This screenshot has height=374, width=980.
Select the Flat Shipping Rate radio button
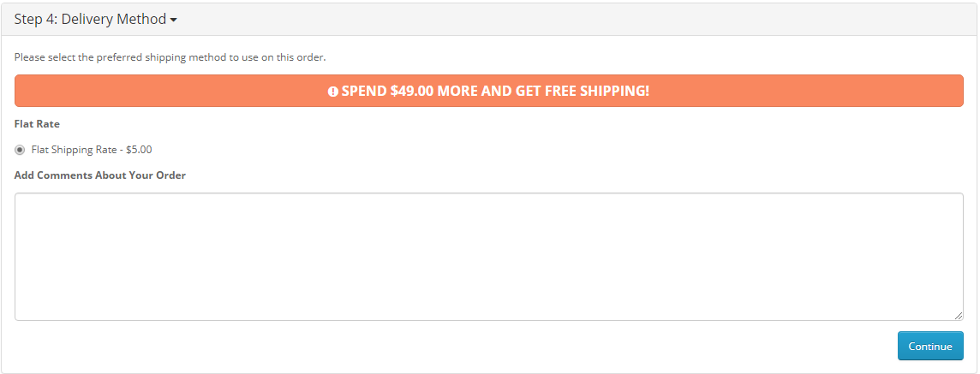pos(20,150)
